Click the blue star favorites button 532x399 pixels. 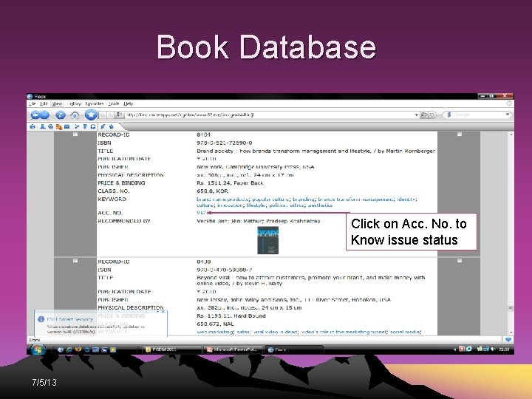(91, 115)
